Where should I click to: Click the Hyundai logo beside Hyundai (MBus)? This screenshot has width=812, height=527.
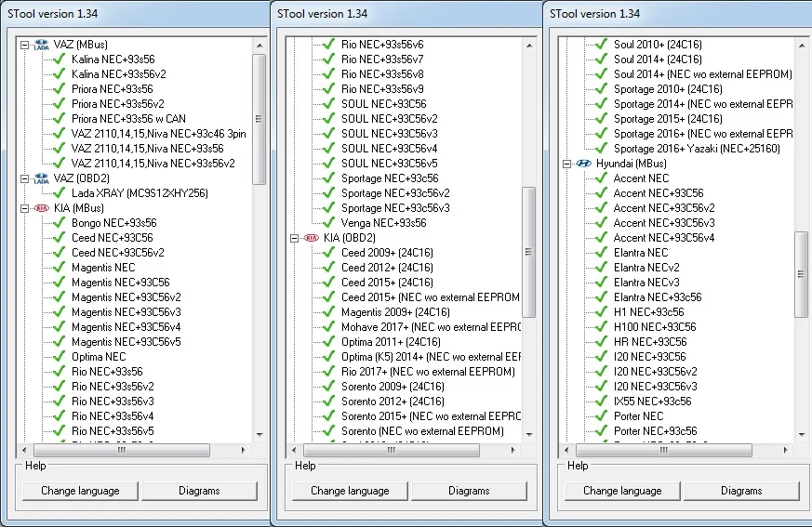583,164
